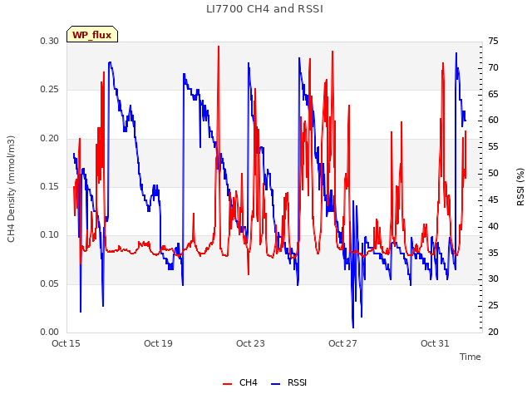This screenshot has width=532, height=399.
Task: Click the 0.20 left axis tick value
Action: (50, 139)
